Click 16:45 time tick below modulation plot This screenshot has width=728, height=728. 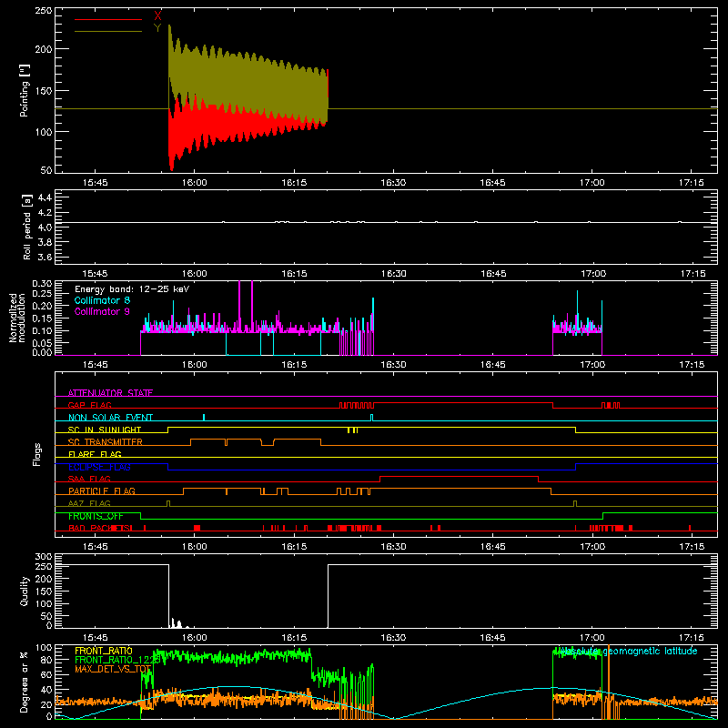pos(492,365)
